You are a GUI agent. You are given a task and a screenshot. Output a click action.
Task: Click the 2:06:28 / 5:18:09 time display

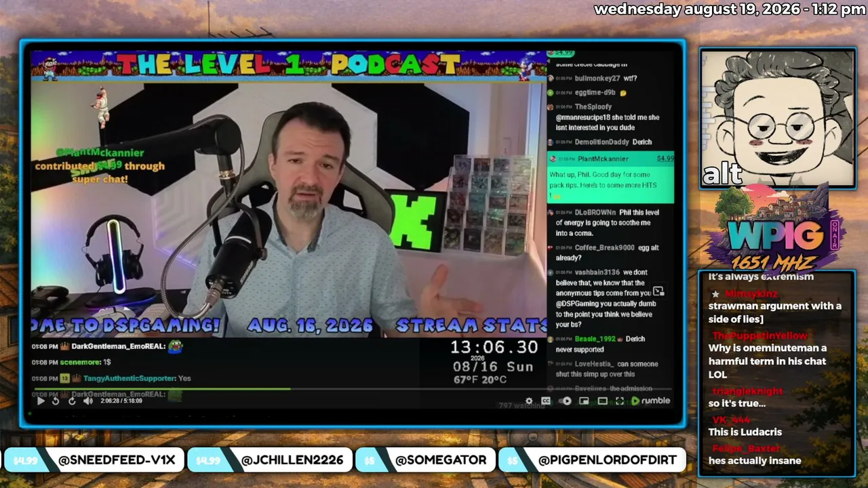[120, 401]
